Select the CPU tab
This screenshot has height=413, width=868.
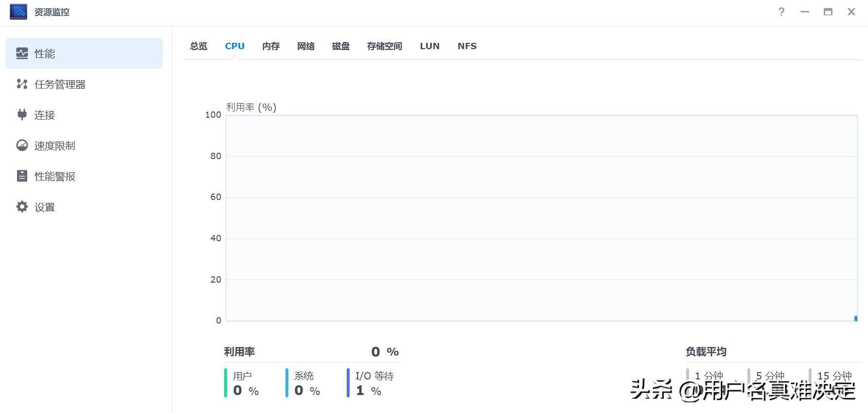click(234, 46)
